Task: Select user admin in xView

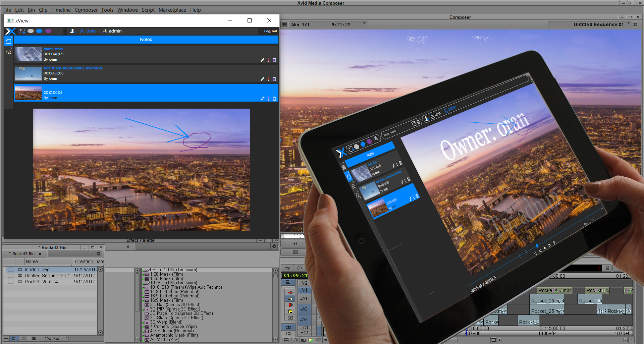Action: point(112,31)
